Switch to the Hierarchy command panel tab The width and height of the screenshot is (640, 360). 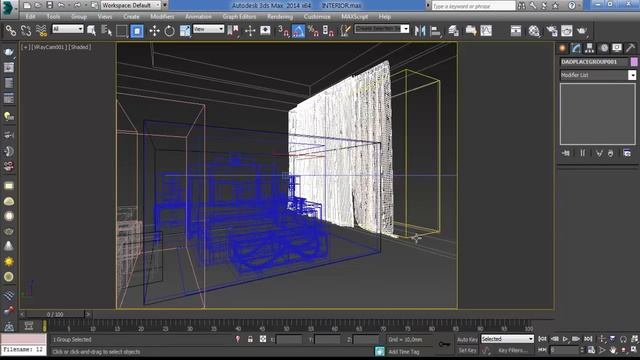pos(589,48)
